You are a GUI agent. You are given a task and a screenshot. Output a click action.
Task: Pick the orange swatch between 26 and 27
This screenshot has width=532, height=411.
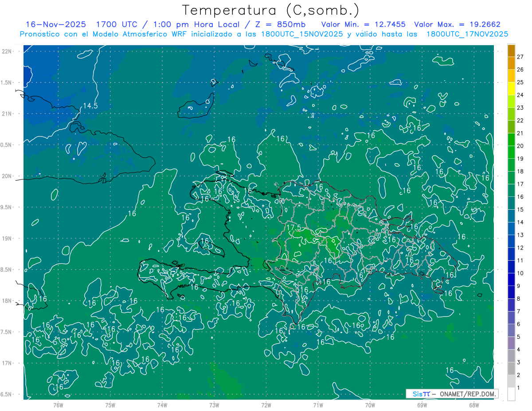coord(511,63)
